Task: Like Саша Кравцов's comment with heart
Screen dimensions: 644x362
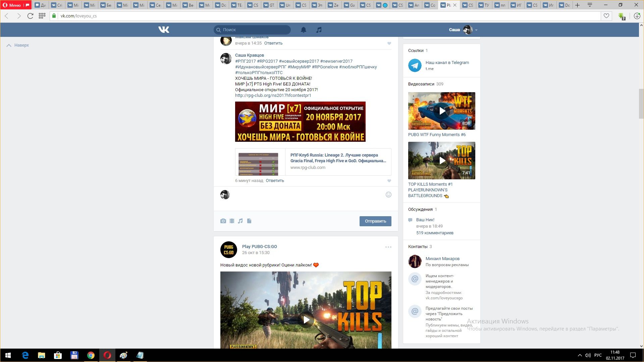Action: 389,181
